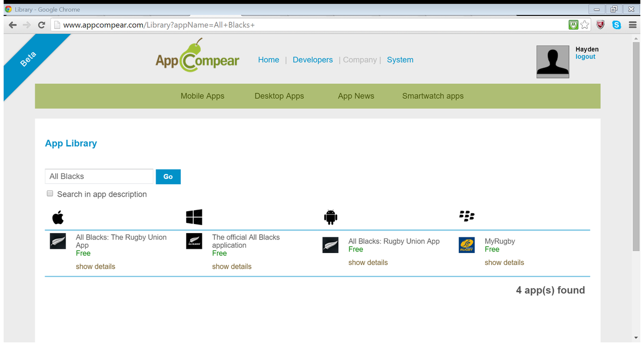Image resolution: width=644 pixels, height=346 pixels.
Task: Open All Blacks: Rugby Union App title
Action: (394, 241)
